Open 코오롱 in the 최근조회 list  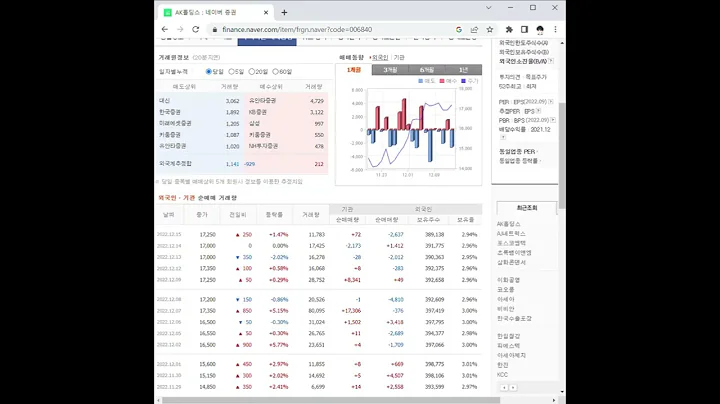tap(506, 290)
